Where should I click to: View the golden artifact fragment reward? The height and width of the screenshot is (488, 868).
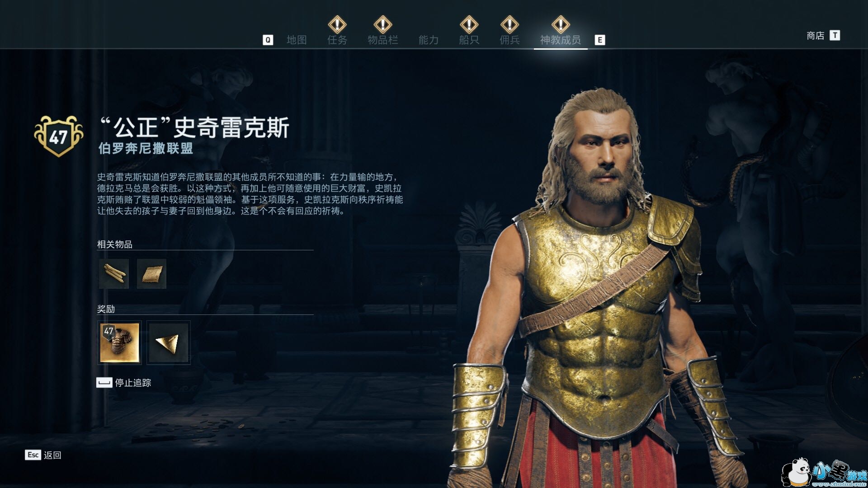[x=169, y=343]
